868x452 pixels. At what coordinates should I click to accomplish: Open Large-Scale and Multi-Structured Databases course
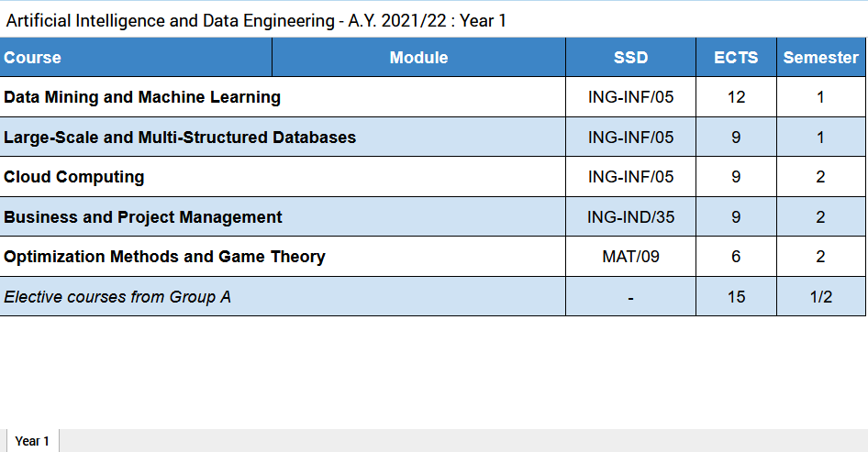coord(180,138)
